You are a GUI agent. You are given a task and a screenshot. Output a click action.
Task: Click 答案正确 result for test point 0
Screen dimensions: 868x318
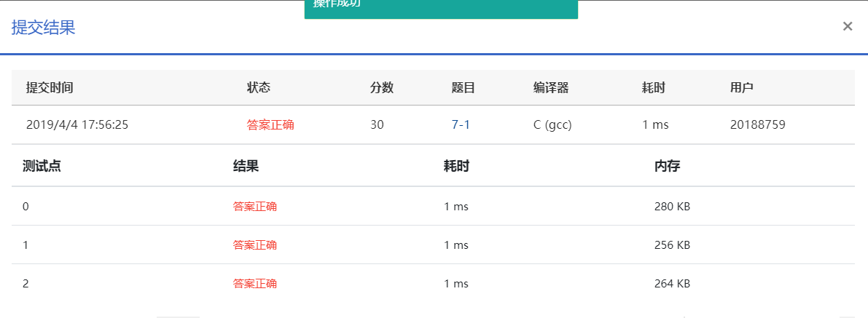pyautogui.click(x=255, y=206)
